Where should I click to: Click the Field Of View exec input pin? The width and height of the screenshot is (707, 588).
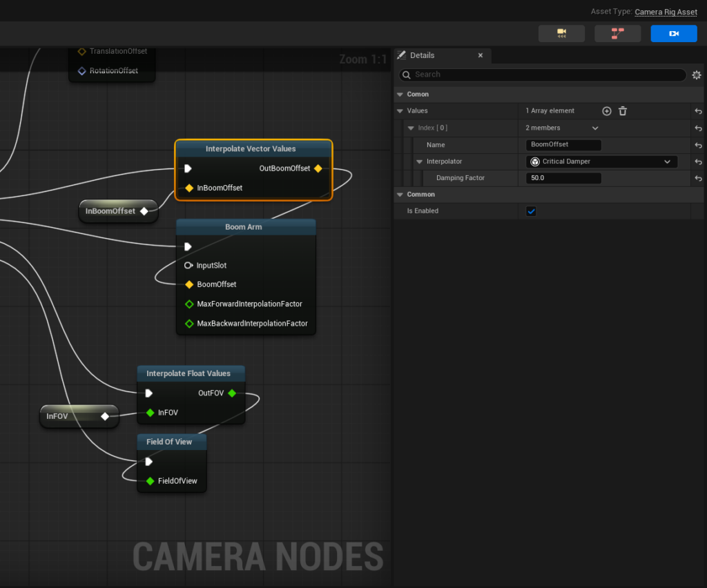point(149,462)
